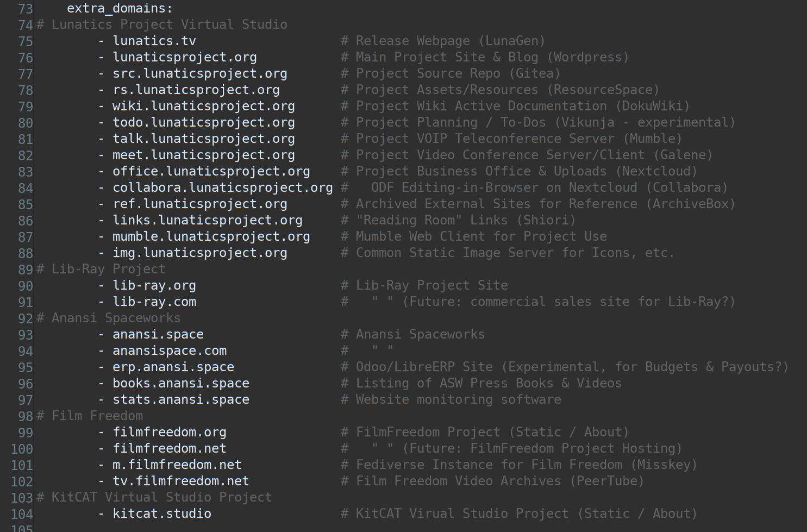Place cursor in the 'Lunatics Project Virtual Studio' comment
Image resolution: width=807 pixels, height=532 pixels.
[x=169, y=25]
